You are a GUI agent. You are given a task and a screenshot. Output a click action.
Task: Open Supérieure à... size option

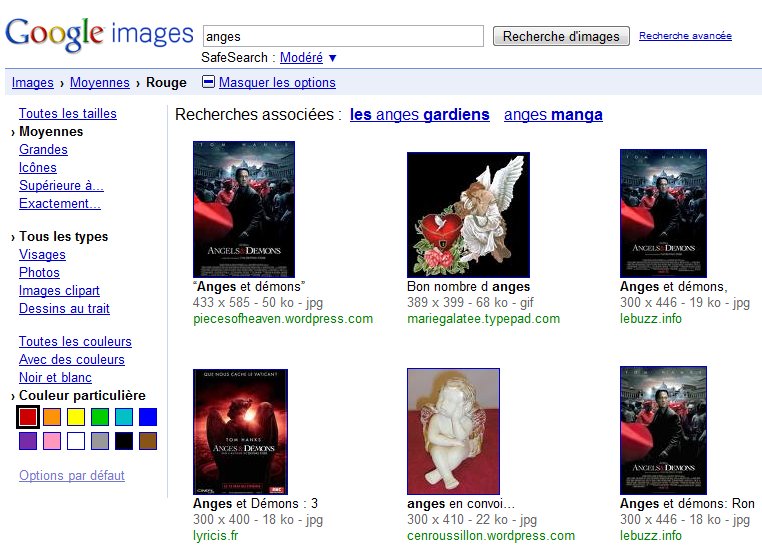(61, 185)
